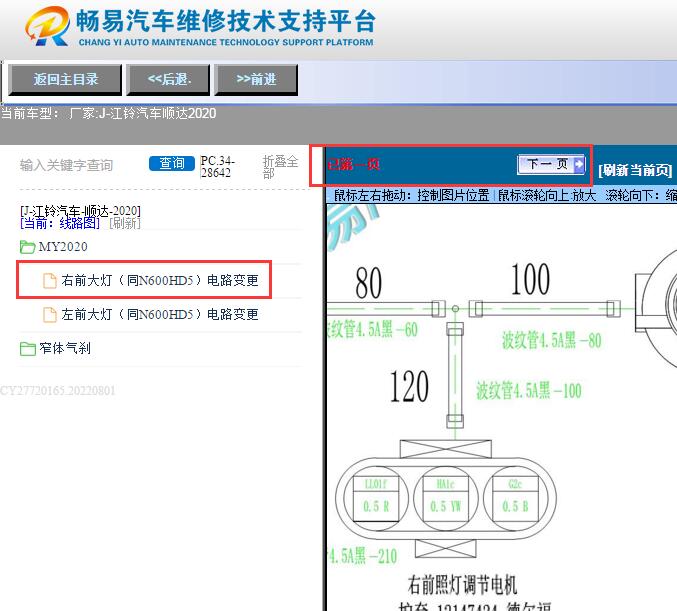
Task: Click the arrow icon on 下一页 button
Action: (x=579, y=165)
